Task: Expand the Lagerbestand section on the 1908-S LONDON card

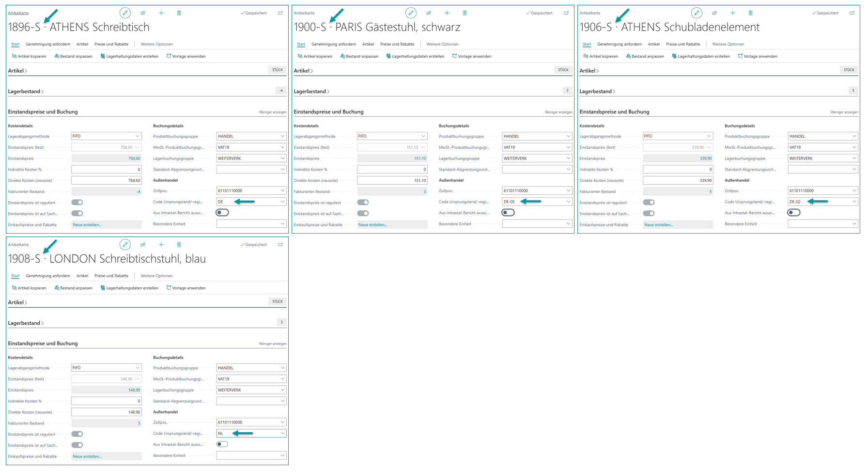Action: pyautogui.click(x=26, y=323)
